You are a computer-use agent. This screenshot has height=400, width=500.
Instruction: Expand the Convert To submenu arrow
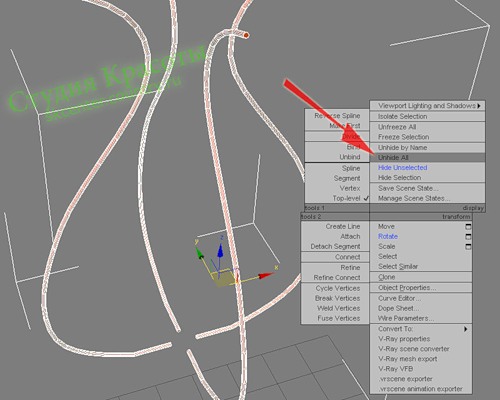[465, 329]
